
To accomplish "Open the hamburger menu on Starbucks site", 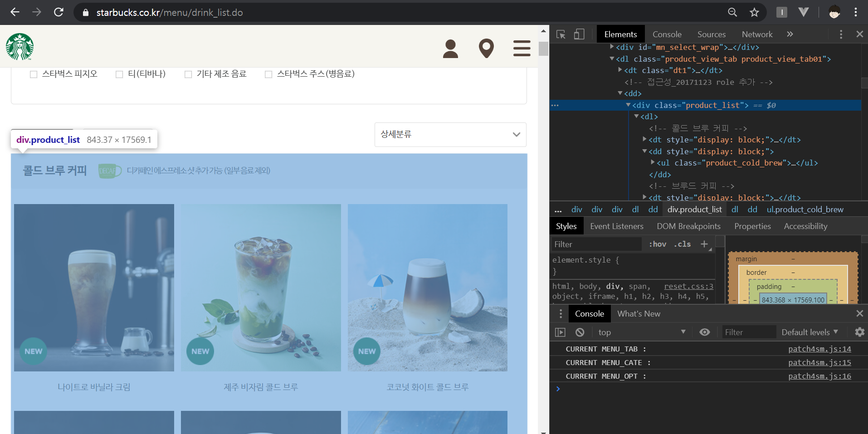I will pos(522,49).
